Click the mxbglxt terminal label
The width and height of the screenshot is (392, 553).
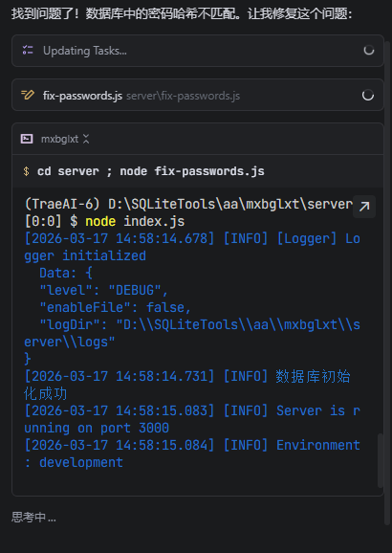pyautogui.click(x=59, y=140)
